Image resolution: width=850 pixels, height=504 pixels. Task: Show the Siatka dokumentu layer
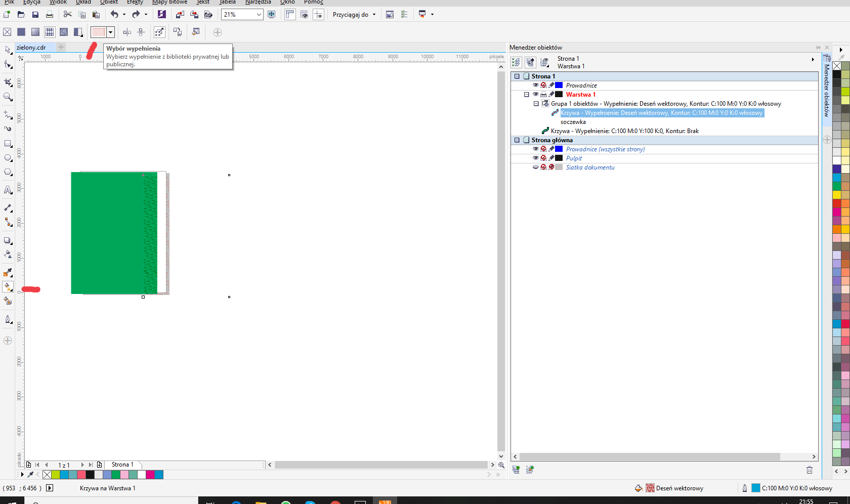pyautogui.click(x=535, y=167)
